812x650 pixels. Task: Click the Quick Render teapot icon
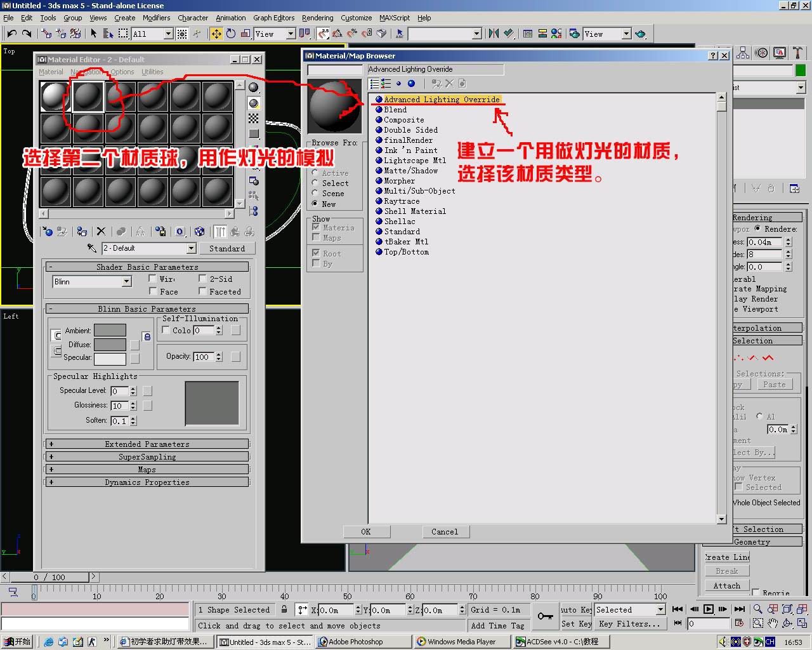(640, 34)
